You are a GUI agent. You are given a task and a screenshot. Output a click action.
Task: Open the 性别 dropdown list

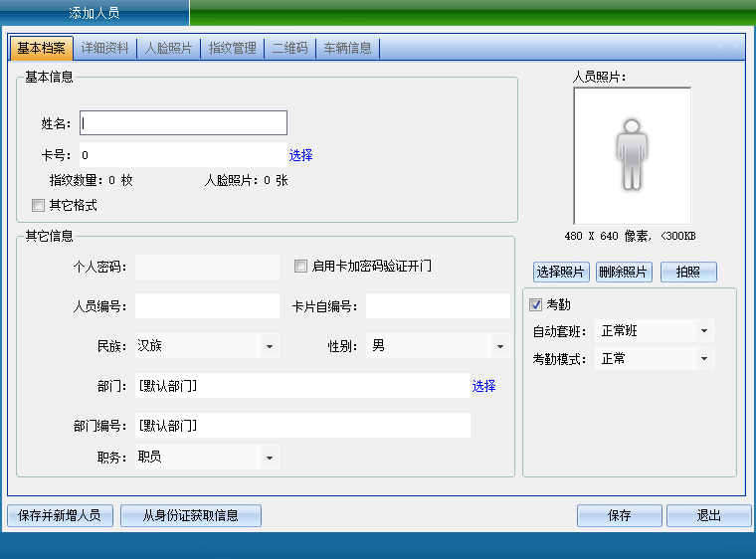click(x=499, y=346)
